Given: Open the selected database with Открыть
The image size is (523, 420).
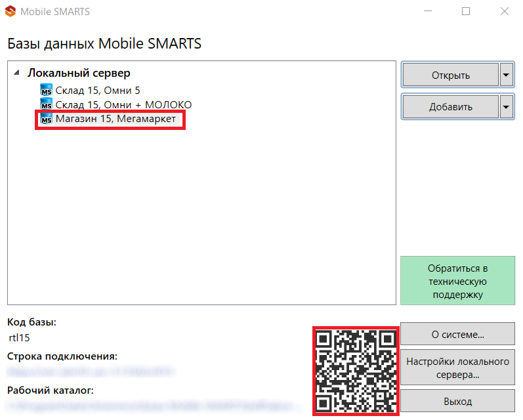Looking at the screenshot, I should 451,75.
